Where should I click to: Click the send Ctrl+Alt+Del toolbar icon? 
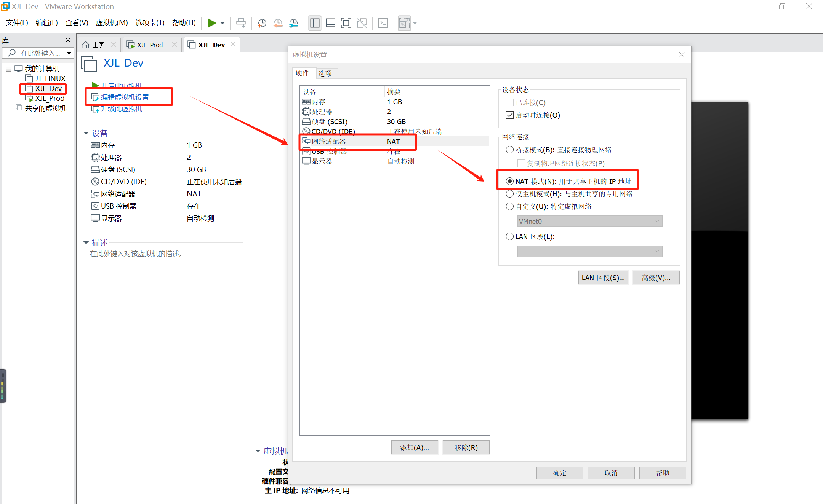click(241, 23)
